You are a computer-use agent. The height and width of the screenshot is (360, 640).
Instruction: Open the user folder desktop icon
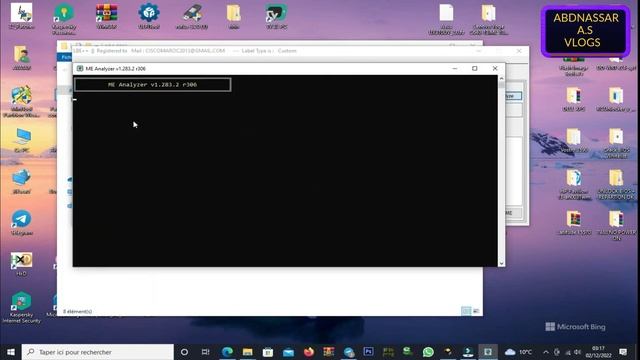pyautogui.click(x=22, y=58)
